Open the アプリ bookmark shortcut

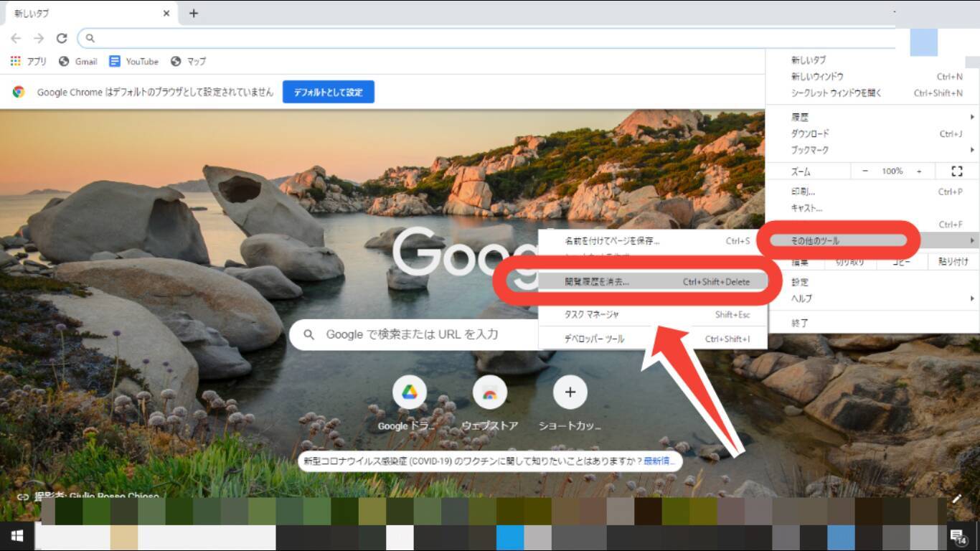pyautogui.click(x=29, y=62)
